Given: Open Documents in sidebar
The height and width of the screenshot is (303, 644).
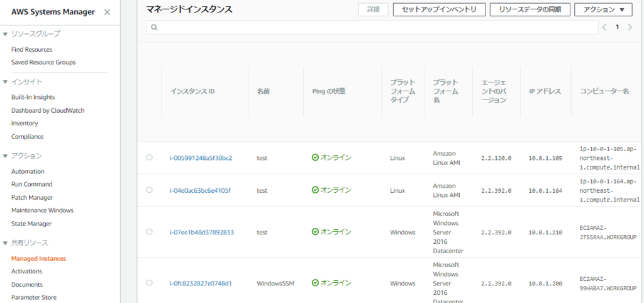Looking at the screenshot, I should pos(26,284).
